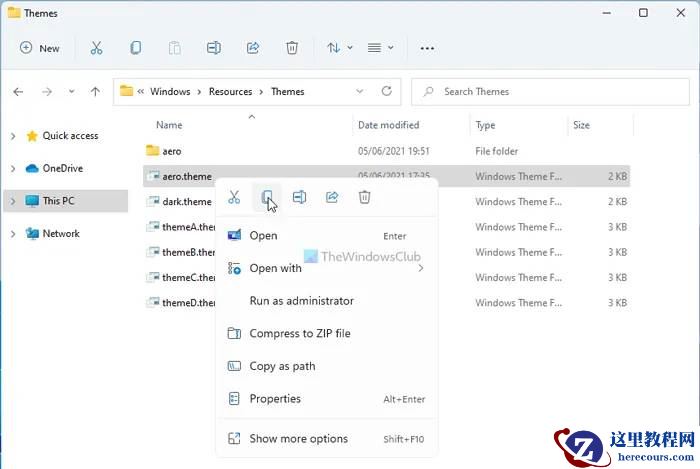Viewport: 700px width, 469px height.
Task: Open the View layout options dropdown
Action: coord(380,48)
